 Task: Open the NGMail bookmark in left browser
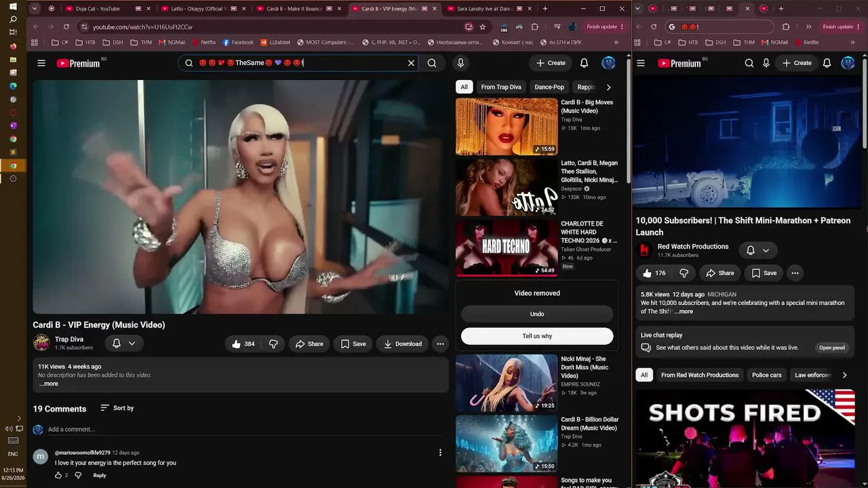pos(172,42)
